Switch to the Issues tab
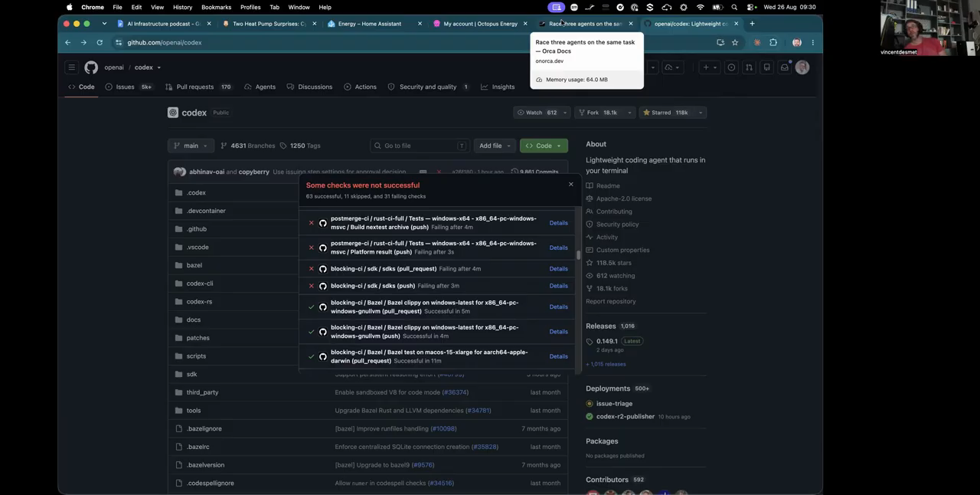This screenshot has width=980, height=495. 129,87
